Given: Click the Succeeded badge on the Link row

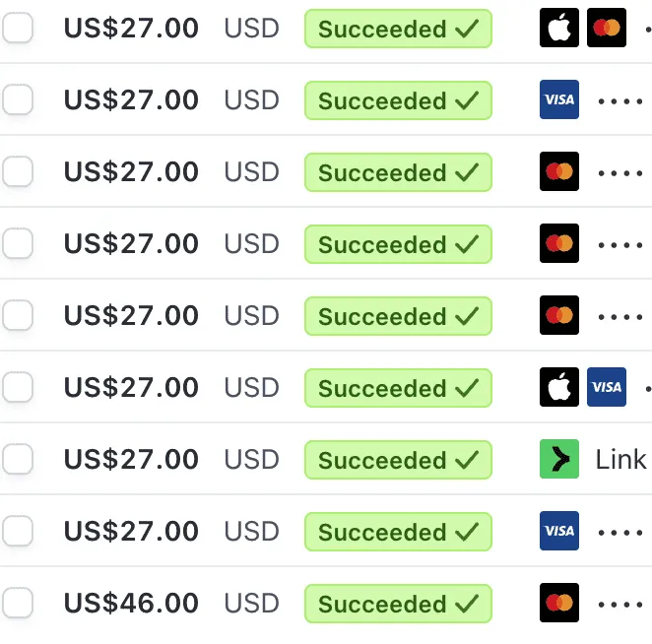Looking at the screenshot, I should 398,460.
